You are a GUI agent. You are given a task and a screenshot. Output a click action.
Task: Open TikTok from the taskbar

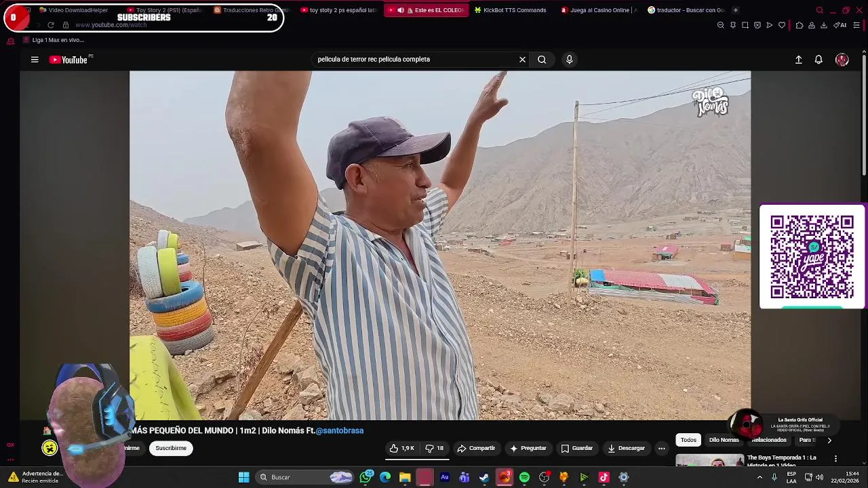click(x=604, y=477)
